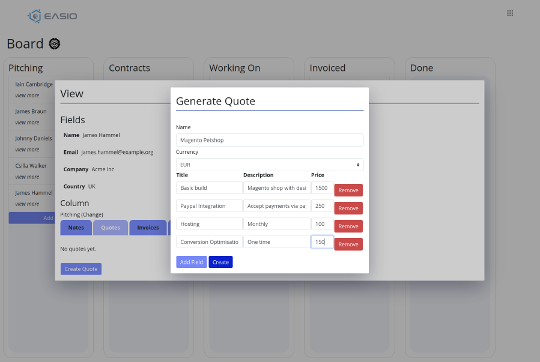Click the Create Quote button
The width and height of the screenshot is (540, 362).
tap(81, 269)
